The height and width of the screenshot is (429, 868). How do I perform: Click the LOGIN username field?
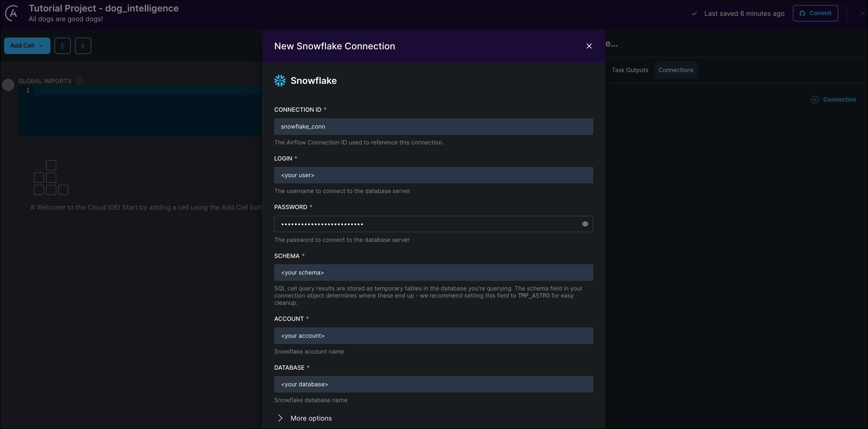click(433, 175)
